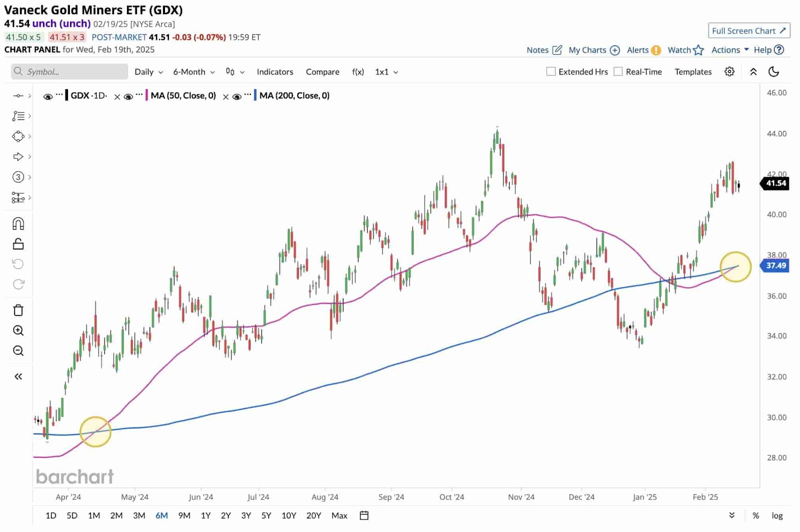This screenshot has width=800, height=532.
Task: Toggle MA 200 visibility eye
Action: [237, 96]
